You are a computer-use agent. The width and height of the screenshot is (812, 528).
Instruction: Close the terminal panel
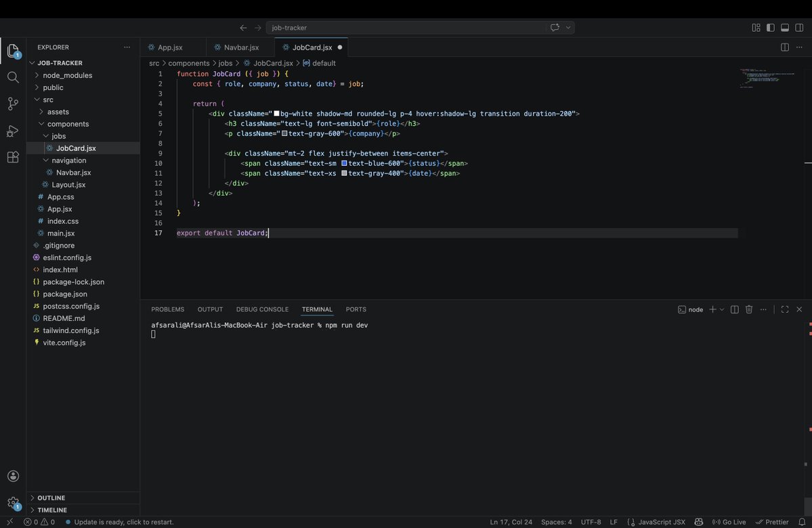point(799,309)
